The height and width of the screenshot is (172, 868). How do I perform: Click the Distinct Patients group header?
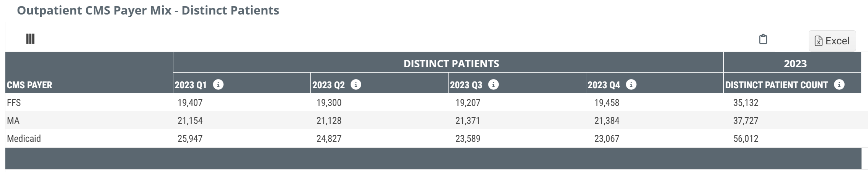[x=451, y=63]
